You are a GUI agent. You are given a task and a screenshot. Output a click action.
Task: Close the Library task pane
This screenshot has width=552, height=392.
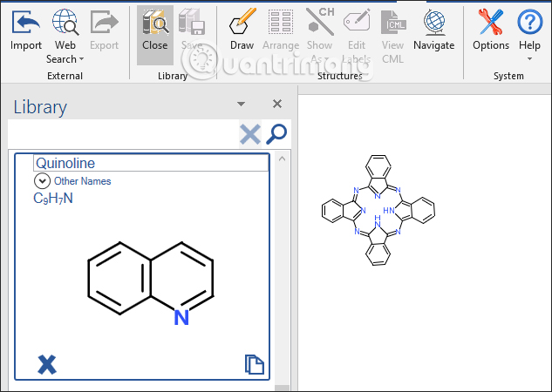coord(277,104)
